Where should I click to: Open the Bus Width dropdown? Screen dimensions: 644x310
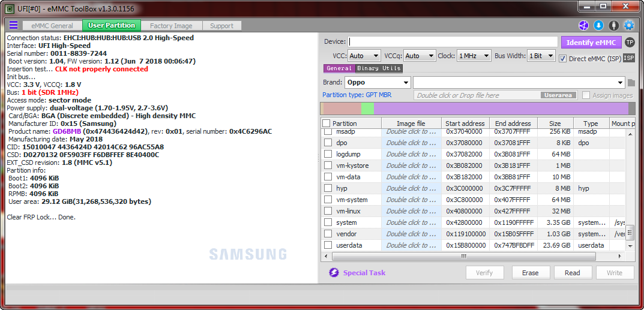click(x=541, y=55)
